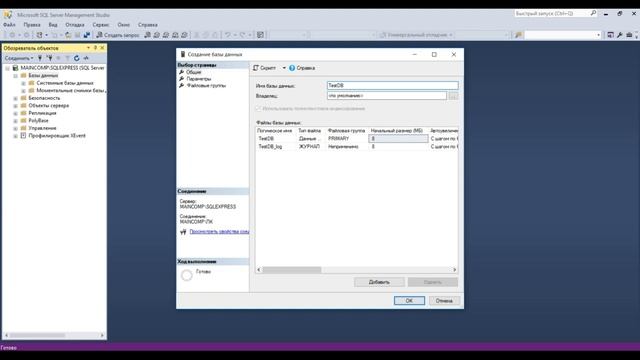Viewport: 640px width, 360px height.
Task: Click the OK button in dialog
Action: tap(409, 300)
